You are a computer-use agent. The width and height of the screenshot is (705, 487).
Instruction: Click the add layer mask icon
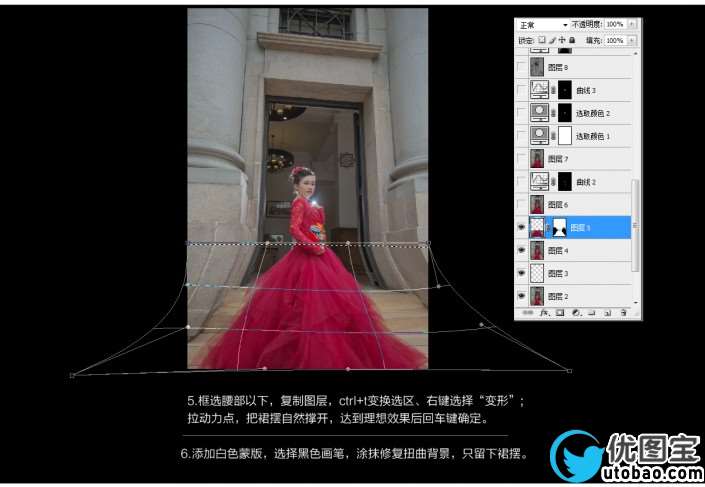560,313
